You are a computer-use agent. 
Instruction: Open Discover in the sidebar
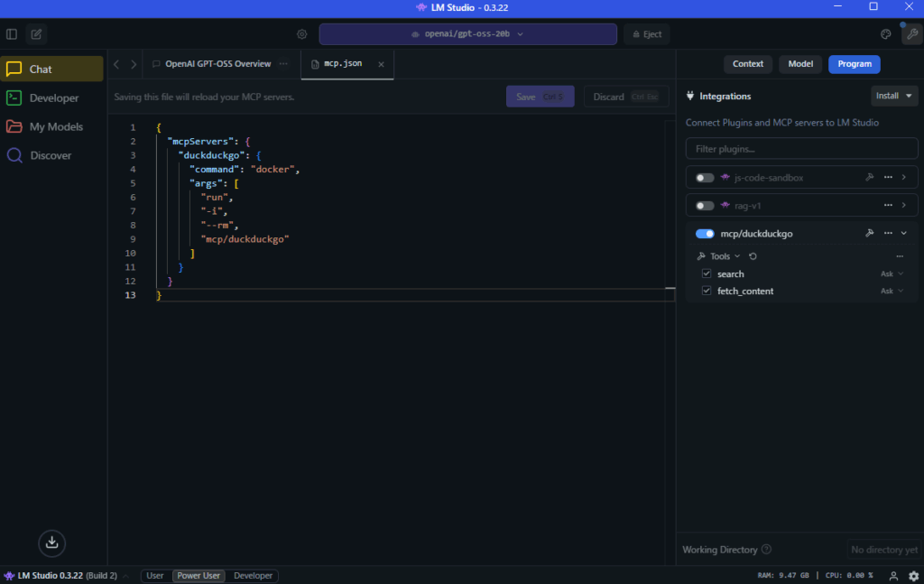tap(51, 155)
